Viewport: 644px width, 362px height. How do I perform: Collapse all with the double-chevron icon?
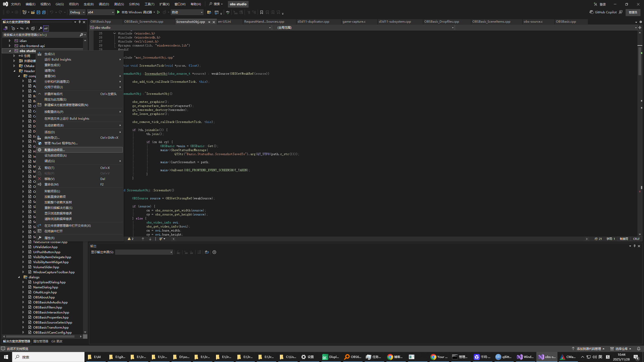coord(27,28)
